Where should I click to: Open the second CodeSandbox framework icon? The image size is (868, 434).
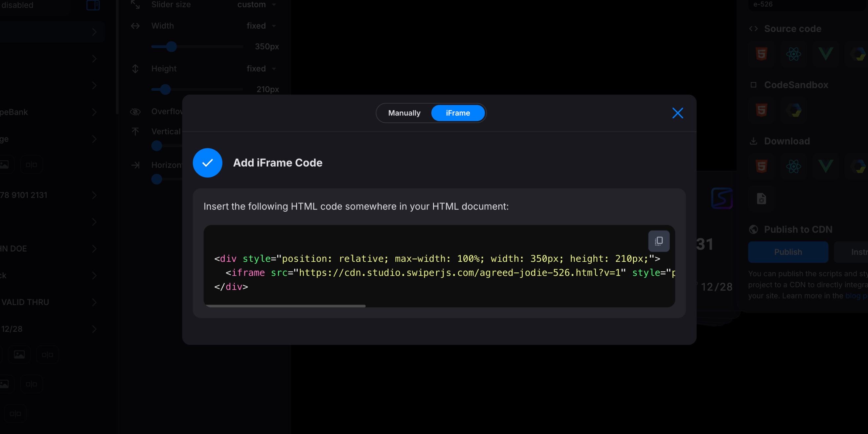tap(793, 110)
